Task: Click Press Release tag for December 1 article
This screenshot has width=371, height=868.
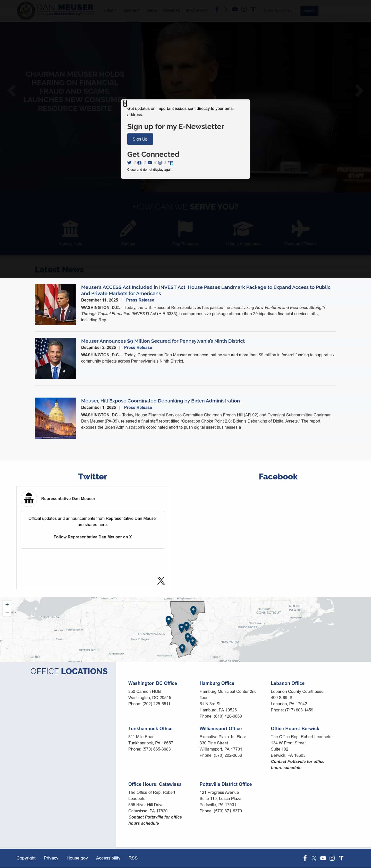Action: [138, 407]
